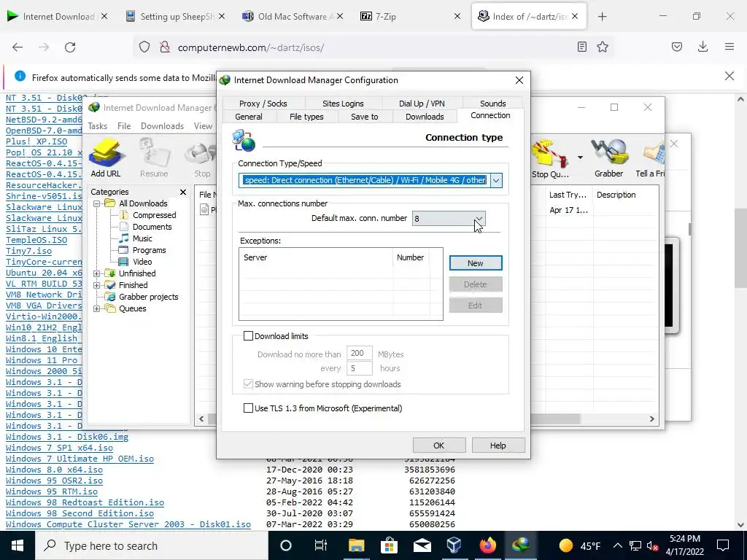The width and height of the screenshot is (747, 560).
Task: Click Internet Download Manager taskbar icon
Action: pyautogui.click(x=521, y=545)
